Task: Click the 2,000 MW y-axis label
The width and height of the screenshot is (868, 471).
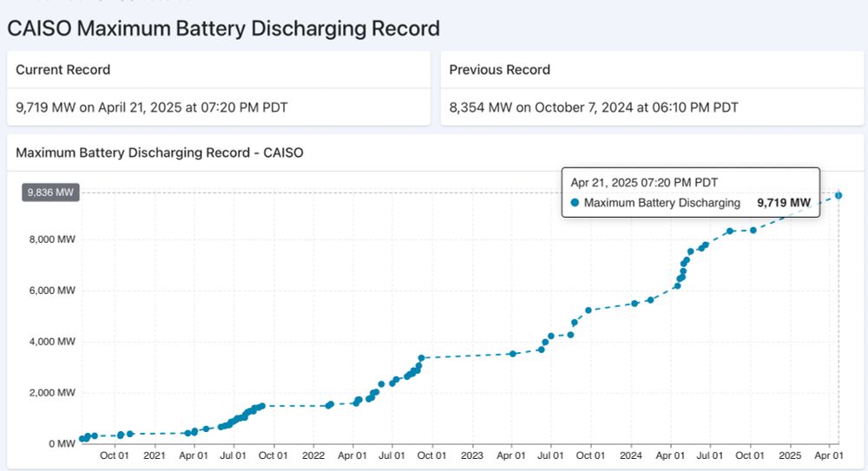Action: (52, 393)
